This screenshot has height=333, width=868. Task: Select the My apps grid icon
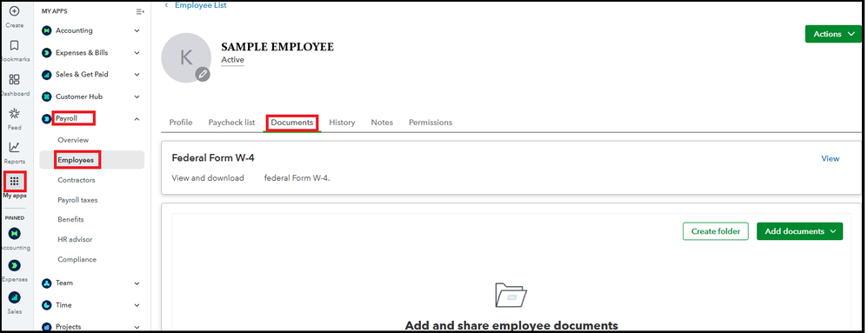tap(15, 181)
